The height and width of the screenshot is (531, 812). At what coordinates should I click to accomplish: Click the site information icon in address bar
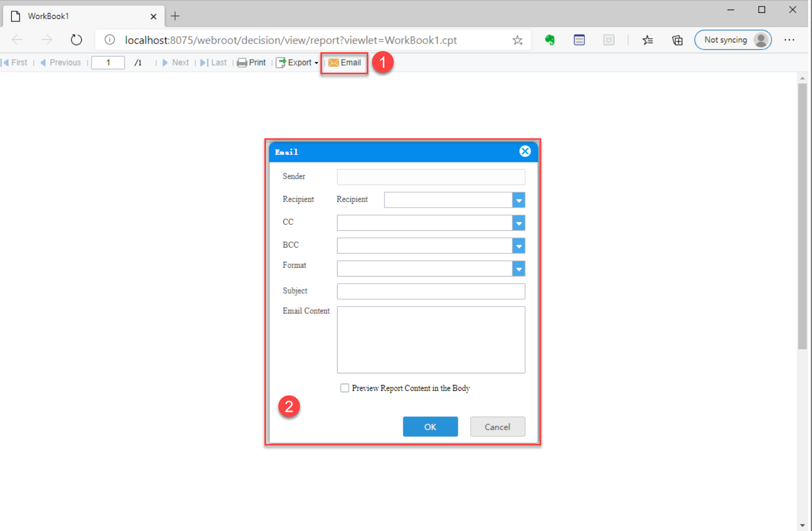[110, 40]
